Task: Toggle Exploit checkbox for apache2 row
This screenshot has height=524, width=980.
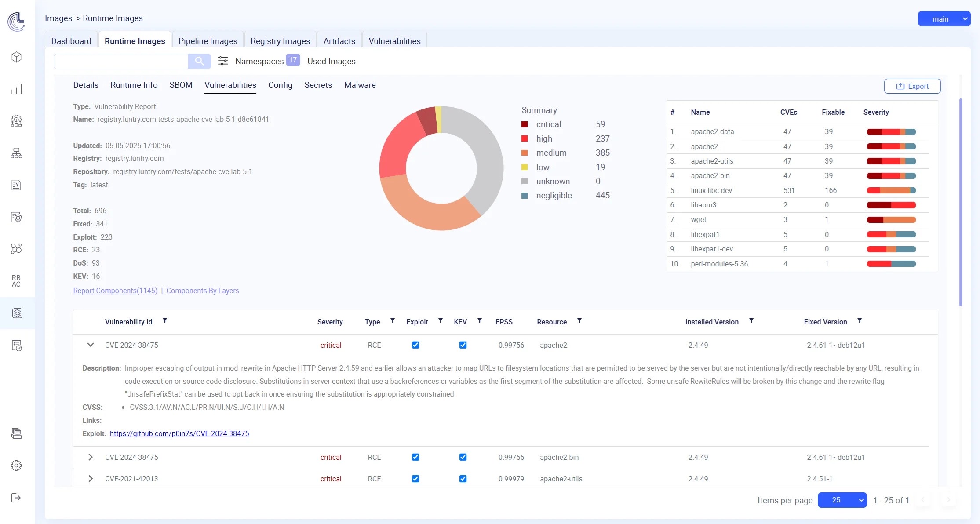Action: click(415, 345)
